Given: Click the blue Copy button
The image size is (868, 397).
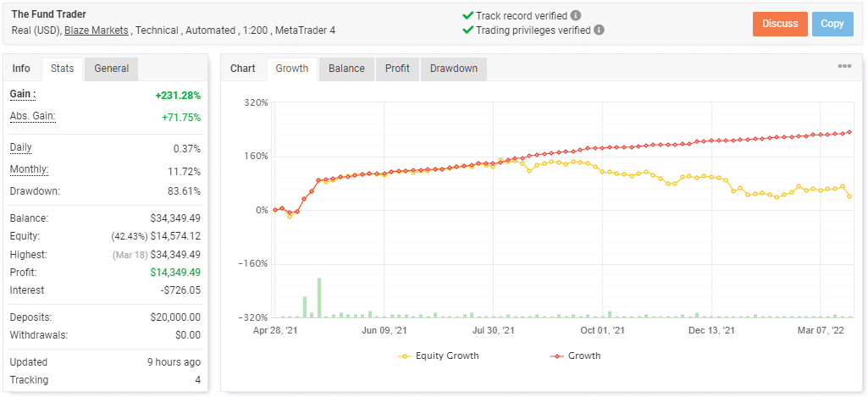Looking at the screenshot, I should [x=832, y=24].
